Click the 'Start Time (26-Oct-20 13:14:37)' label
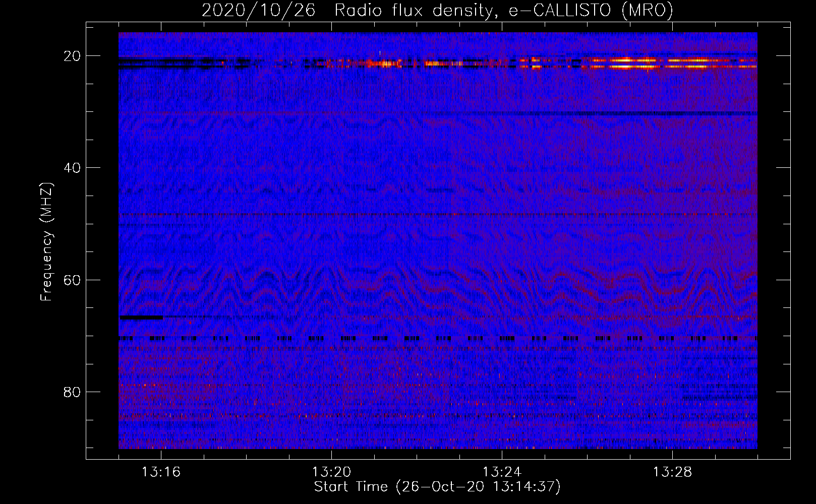 tap(437, 487)
